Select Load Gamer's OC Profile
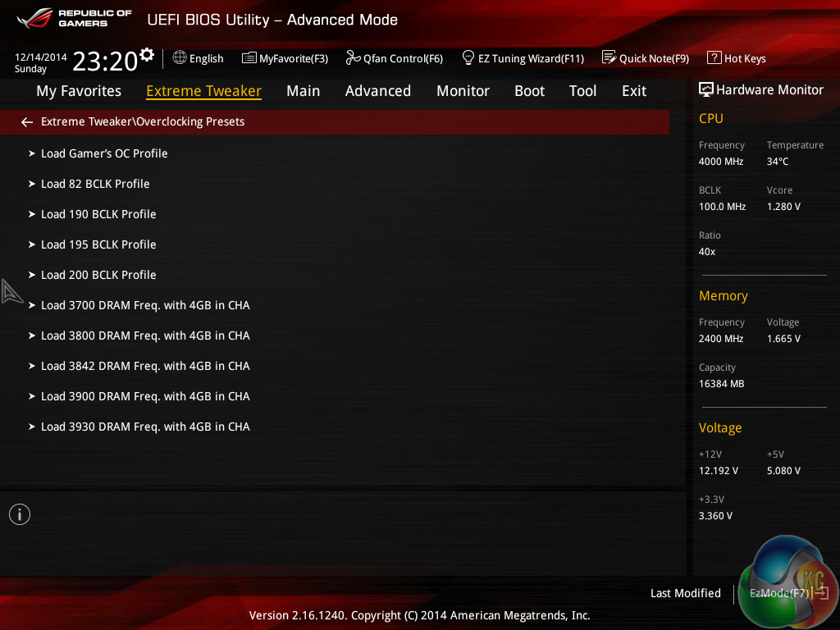Screen dimensions: 840x630 104,153
